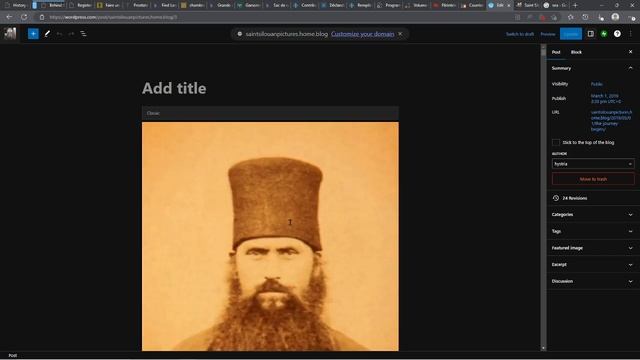Click the browser address bar URL

tap(113, 17)
